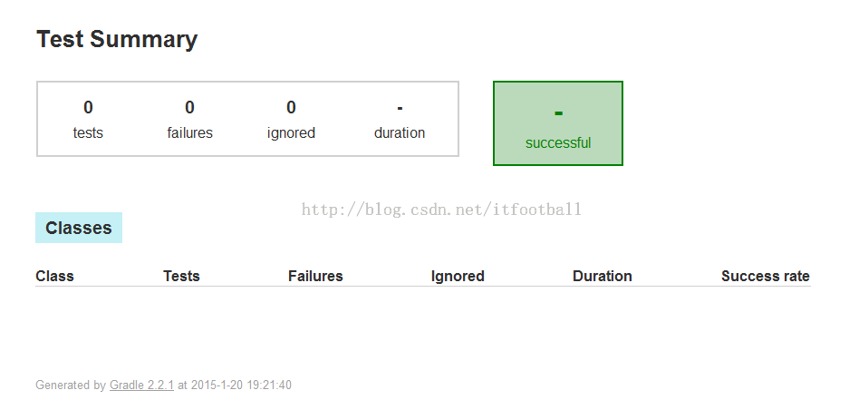This screenshot has height=400, width=868.
Task: Click the ignored count in summary
Action: pyautogui.click(x=291, y=107)
